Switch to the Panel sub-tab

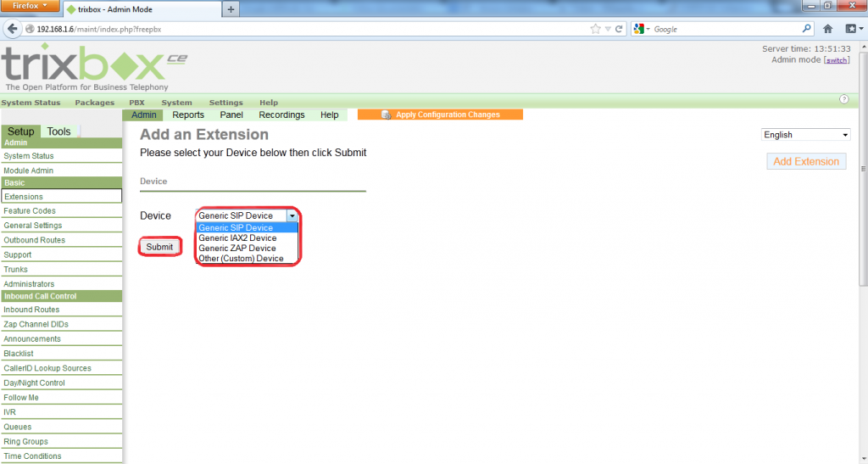231,115
